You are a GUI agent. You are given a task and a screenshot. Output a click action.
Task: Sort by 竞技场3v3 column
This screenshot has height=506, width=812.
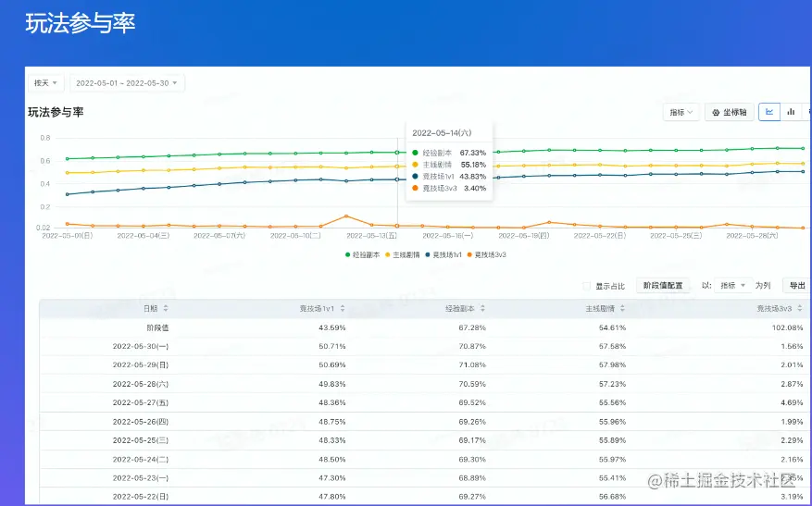click(800, 308)
